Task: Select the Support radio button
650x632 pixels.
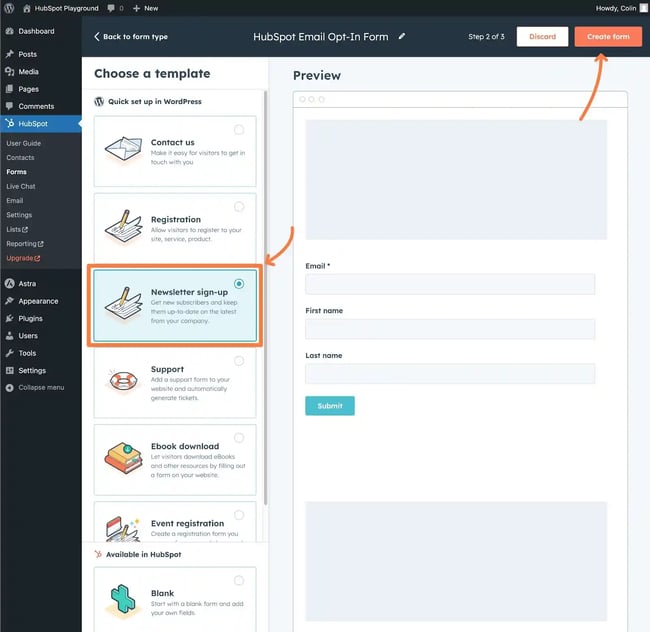Action: coord(239,361)
